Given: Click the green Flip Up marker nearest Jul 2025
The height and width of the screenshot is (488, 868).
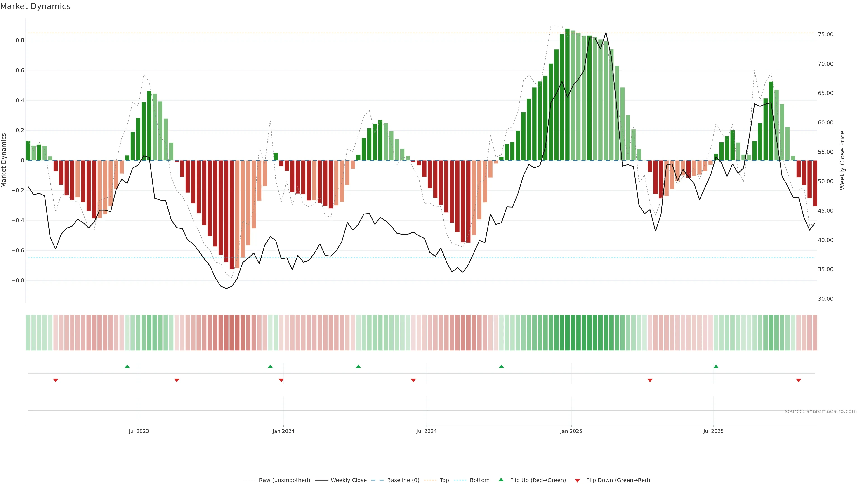Looking at the screenshot, I should click(x=716, y=366).
